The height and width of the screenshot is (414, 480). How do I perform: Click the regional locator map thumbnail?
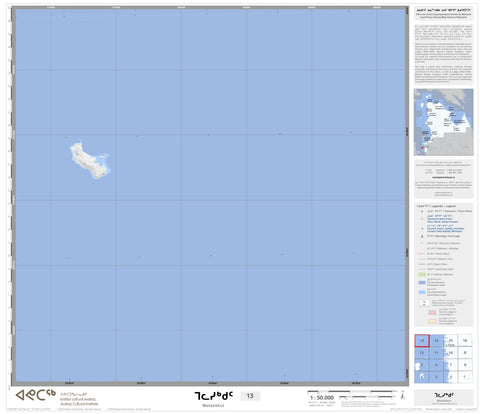[443, 122]
